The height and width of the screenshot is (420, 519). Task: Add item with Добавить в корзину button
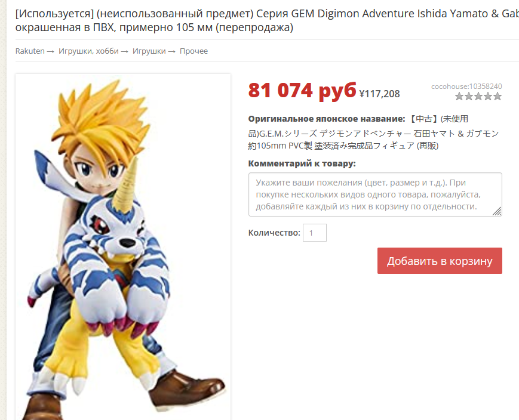pos(440,261)
